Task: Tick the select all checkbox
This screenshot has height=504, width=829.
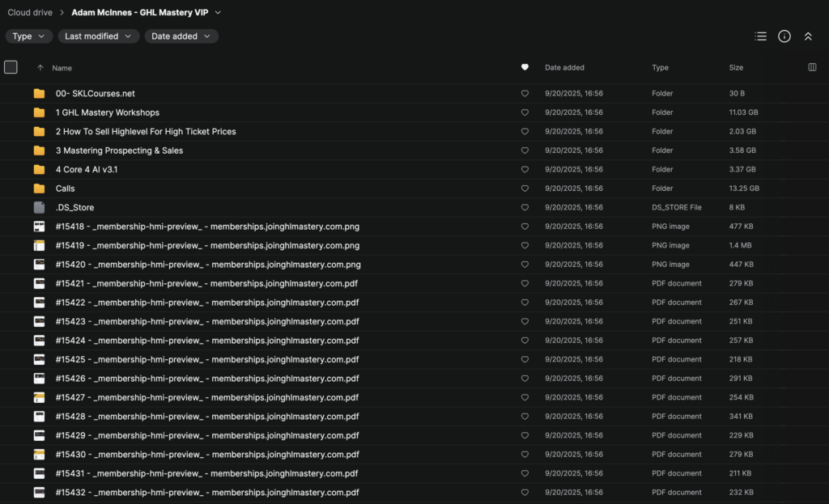Action: click(x=11, y=68)
